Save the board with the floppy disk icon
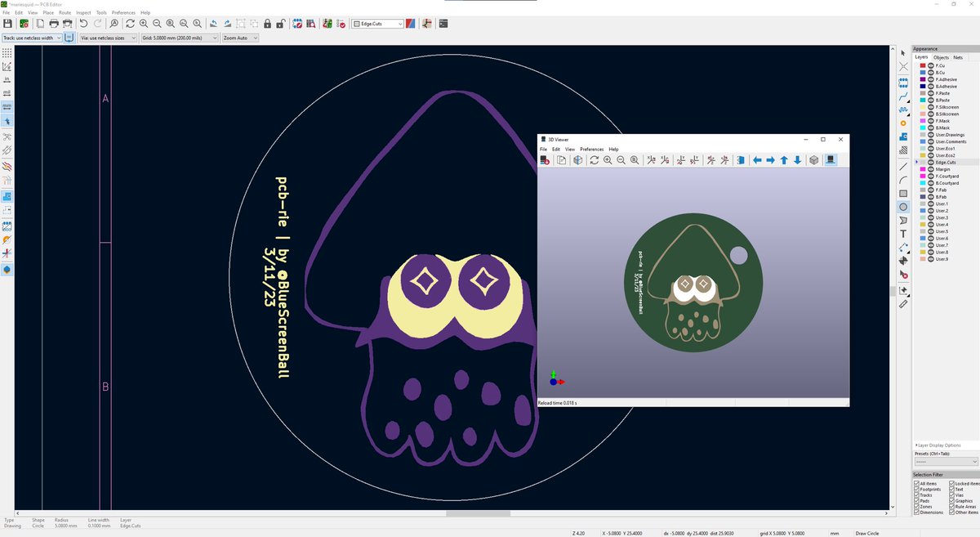The height and width of the screenshot is (537, 980). pyautogui.click(x=7, y=24)
